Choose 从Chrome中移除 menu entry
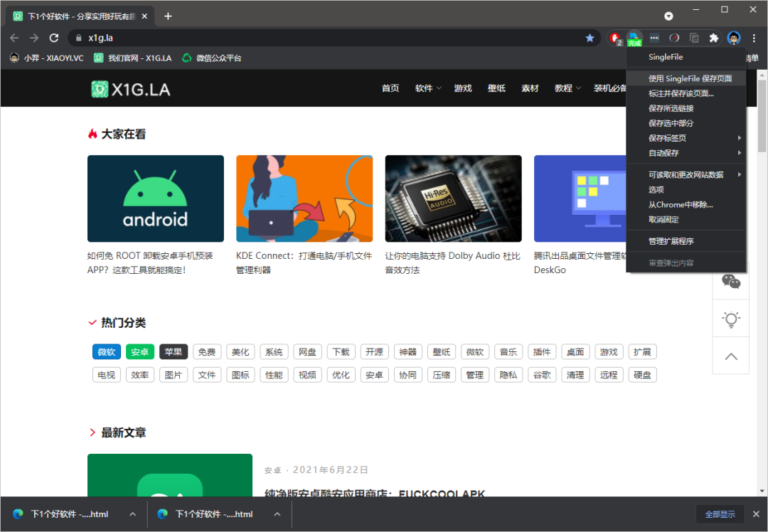Screen dimensions: 768x532 point(686,204)
